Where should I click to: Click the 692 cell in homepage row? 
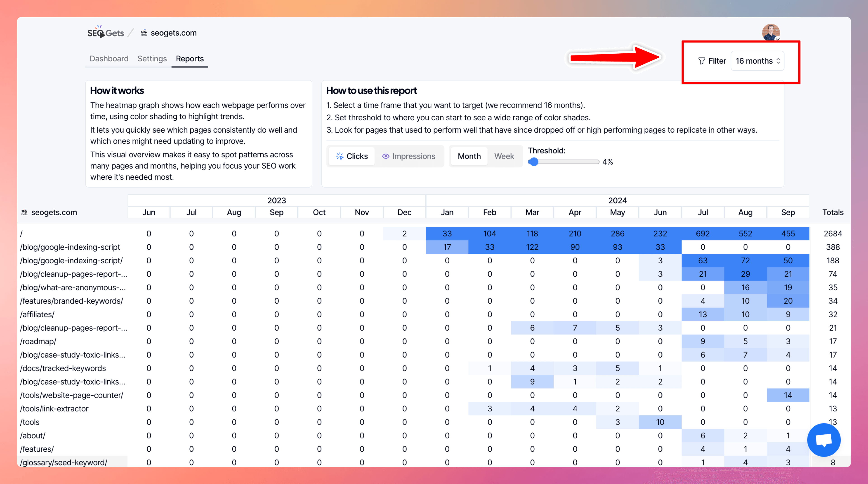(703, 234)
